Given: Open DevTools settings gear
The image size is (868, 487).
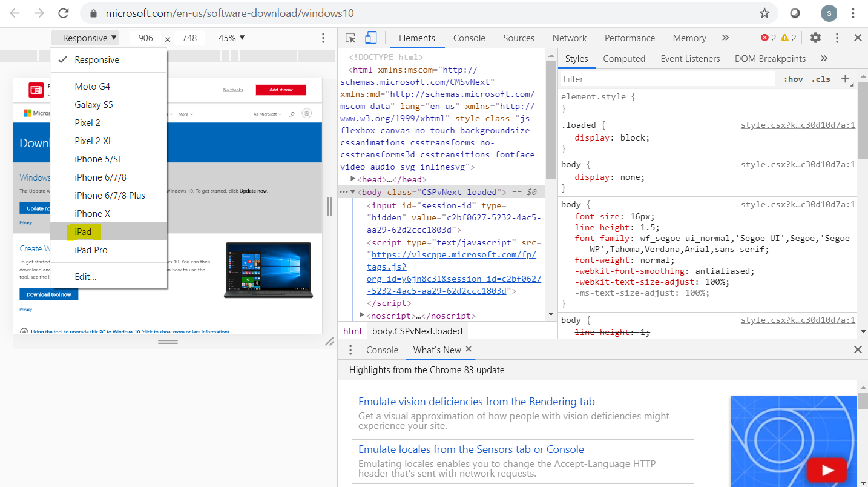Looking at the screenshot, I should pos(815,38).
